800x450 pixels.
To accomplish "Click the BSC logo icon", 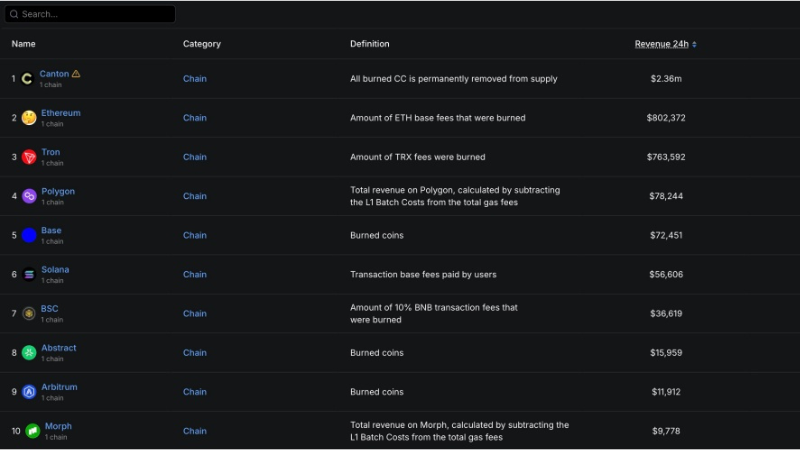I will click(x=29, y=313).
